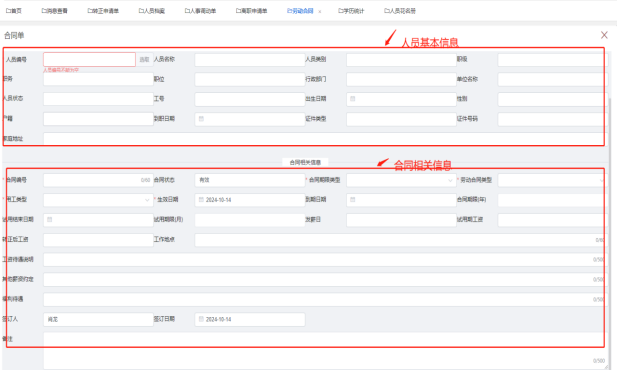617x371 pixels.
Task: Open calendar icon in 到职日期 field
Action: tap(201, 118)
